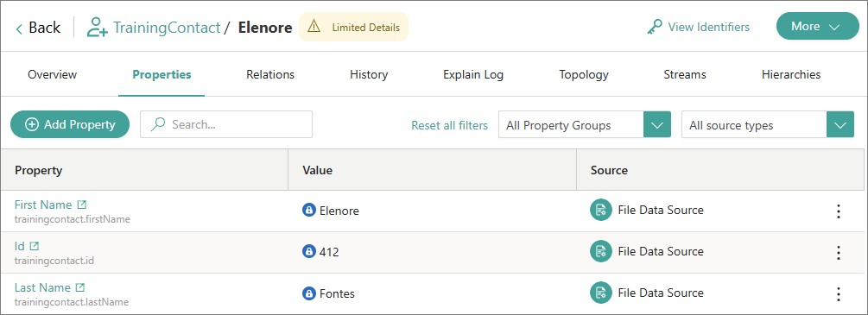This screenshot has height=315, width=868.
Task: Click the Limited Details badge
Action: point(354,27)
